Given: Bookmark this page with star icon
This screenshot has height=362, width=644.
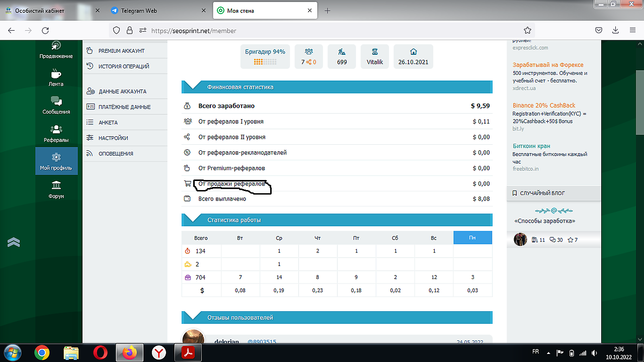Looking at the screenshot, I should pyautogui.click(x=527, y=30).
